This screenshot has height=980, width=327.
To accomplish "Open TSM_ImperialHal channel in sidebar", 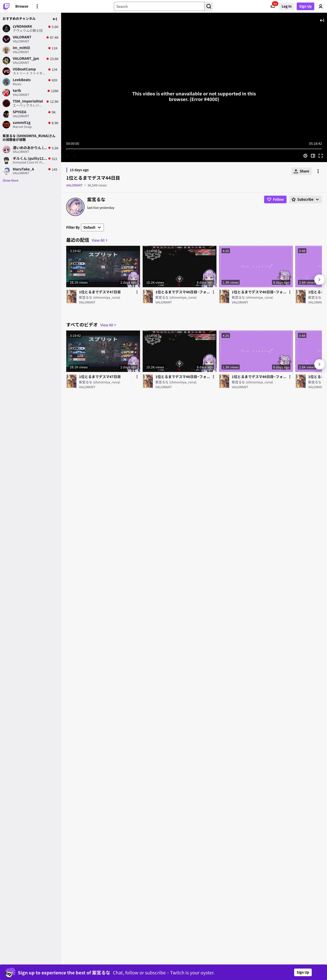I will click(31, 103).
